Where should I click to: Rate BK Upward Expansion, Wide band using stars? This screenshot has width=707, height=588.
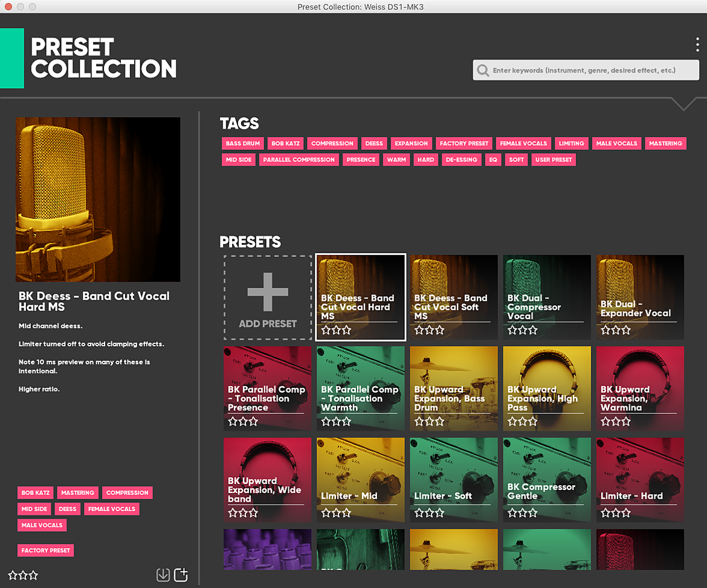[243, 512]
